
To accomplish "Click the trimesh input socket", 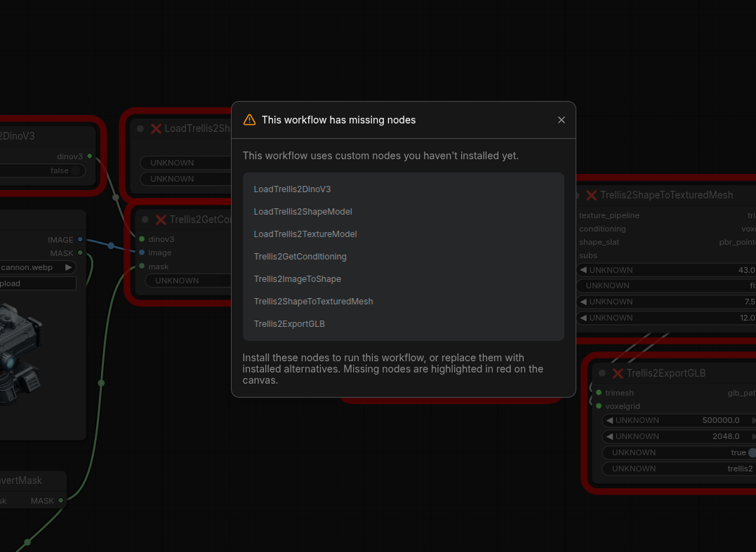I will tap(599, 393).
